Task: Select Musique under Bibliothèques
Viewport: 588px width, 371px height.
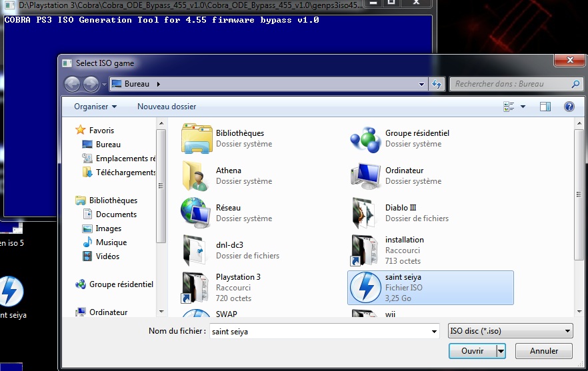Action: point(111,242)
